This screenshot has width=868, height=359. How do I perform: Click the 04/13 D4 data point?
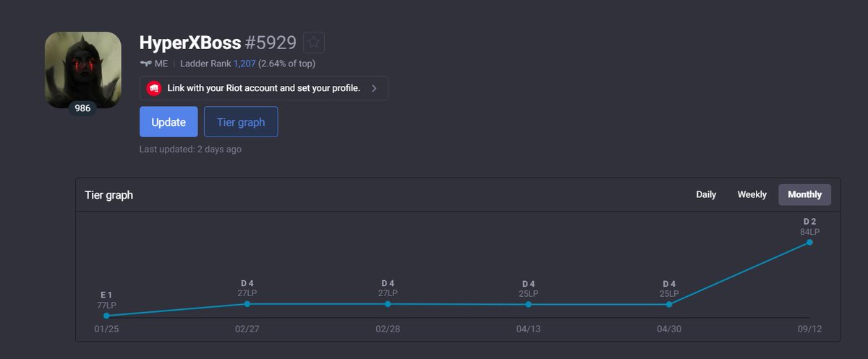[528, 305]
